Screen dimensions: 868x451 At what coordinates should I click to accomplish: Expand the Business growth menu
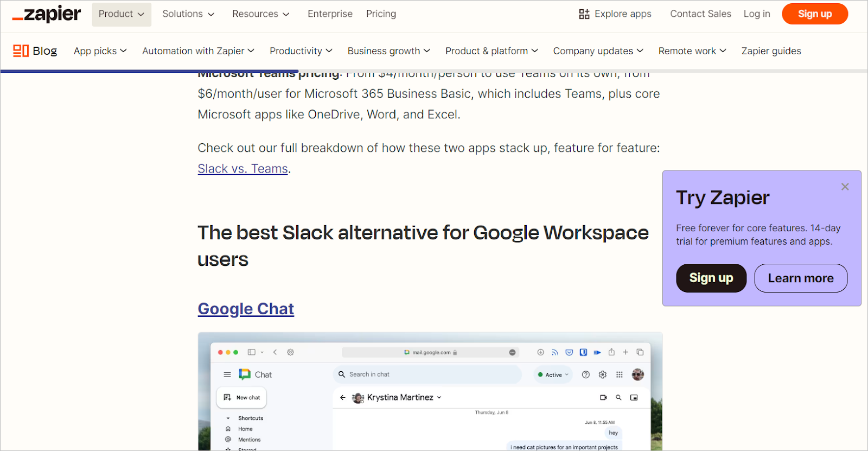(x=389, y=51)
